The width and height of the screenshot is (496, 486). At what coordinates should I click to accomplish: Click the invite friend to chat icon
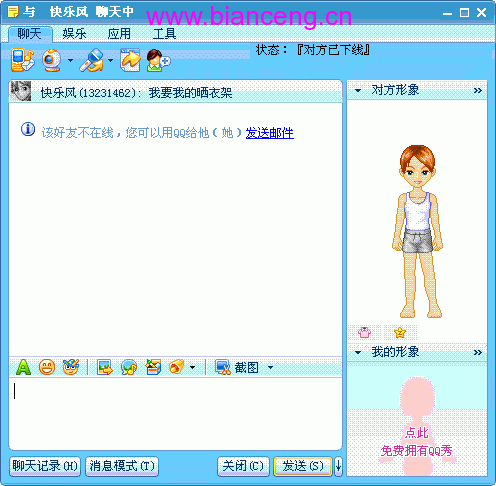[158, 60]
